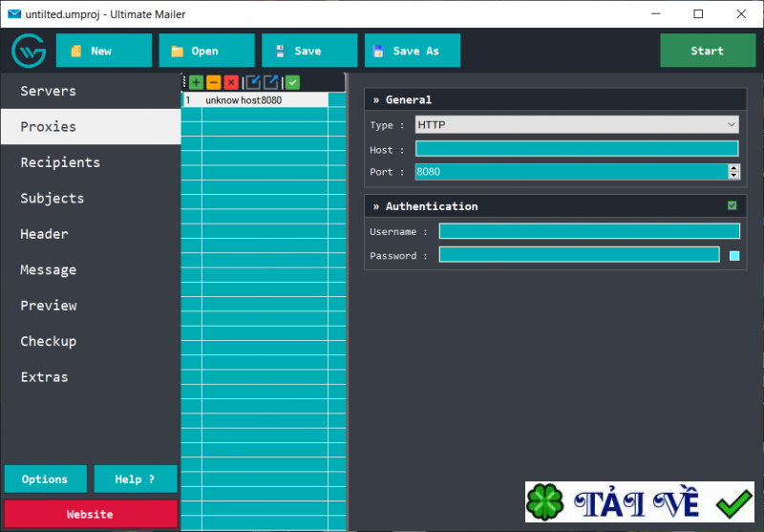Toggle the Authentication checkbox
Screen dimensions: 764x532
pyautogui.click(x=732, y=205)
